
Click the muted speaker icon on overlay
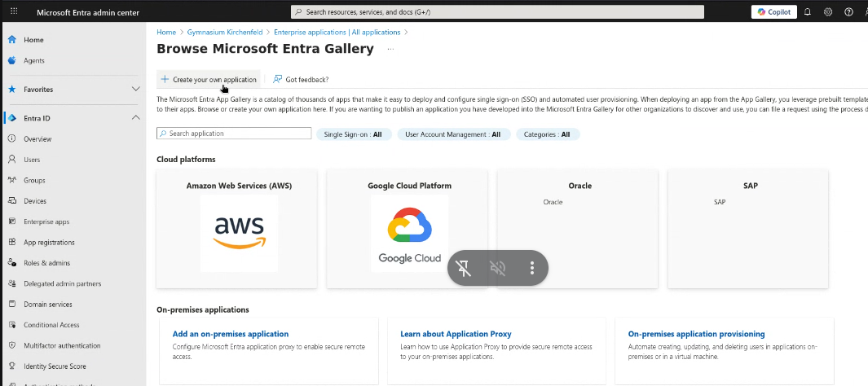click(497, 267)
